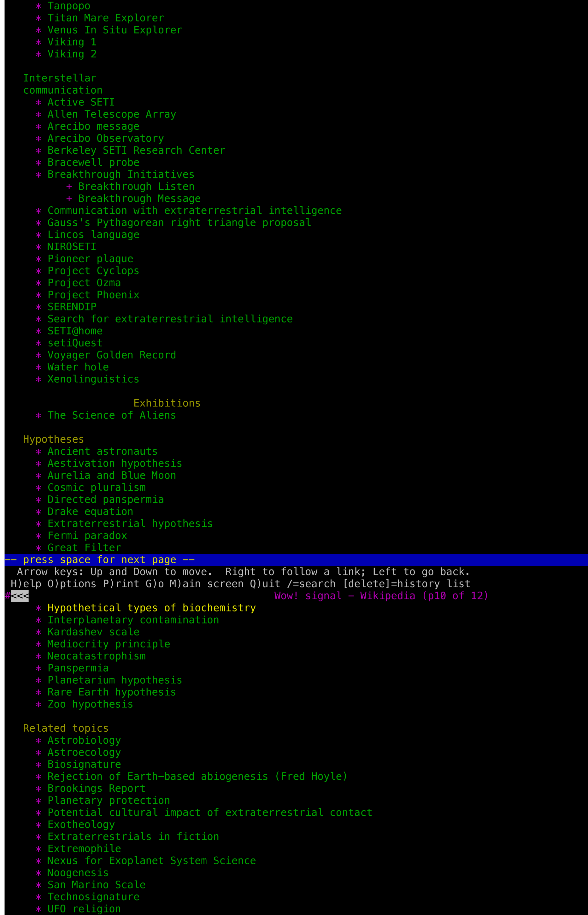This screenshot has height=915, width=588.
Task: Click the Related topics heading text
Action: pyautogui.click(x=66, y=728)
